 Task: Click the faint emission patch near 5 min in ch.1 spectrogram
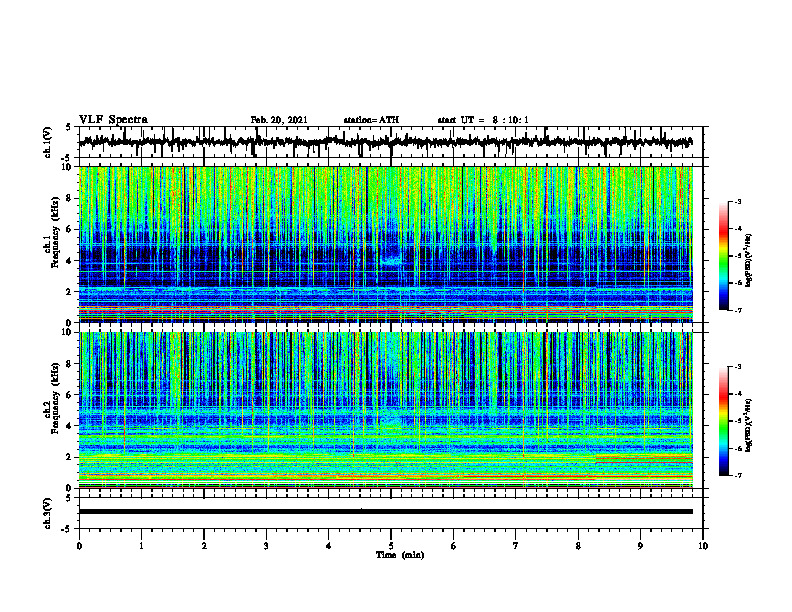[391, 259]
